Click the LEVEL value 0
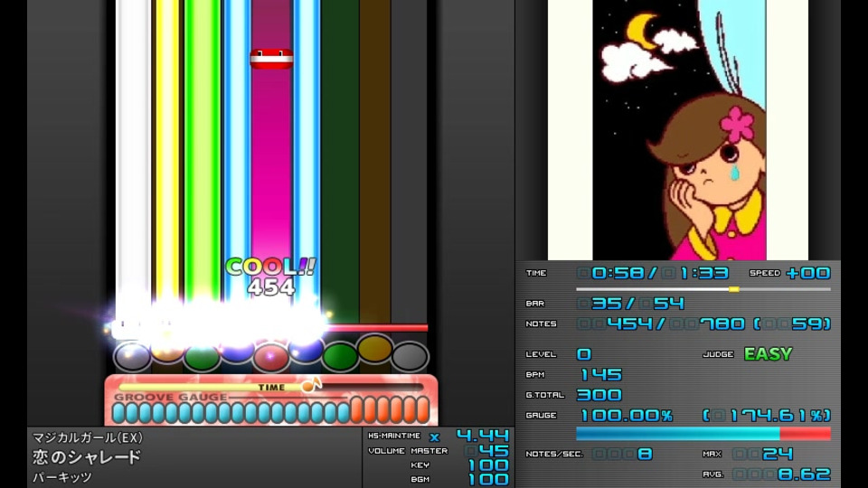Viewport: 868px width, 488px height. point(584,354)
